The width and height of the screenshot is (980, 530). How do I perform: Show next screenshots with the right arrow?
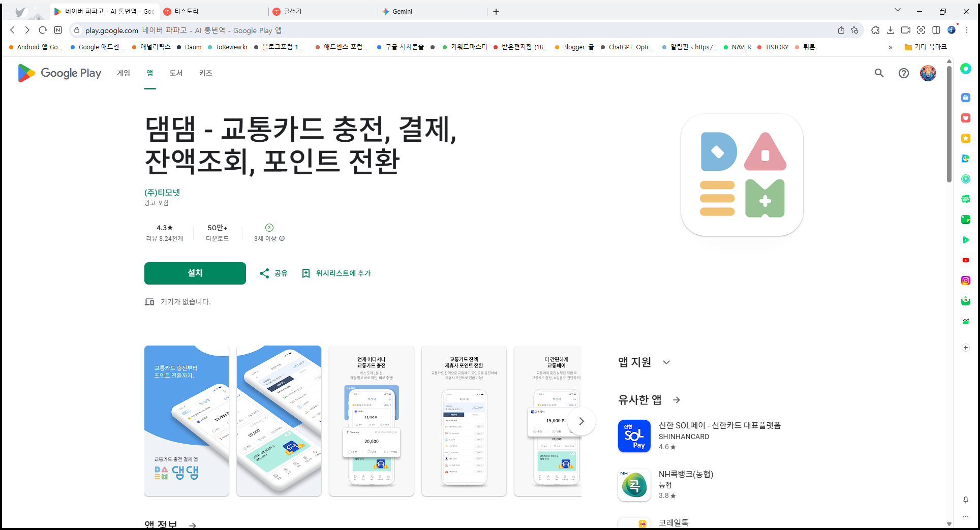click(581, 421)
